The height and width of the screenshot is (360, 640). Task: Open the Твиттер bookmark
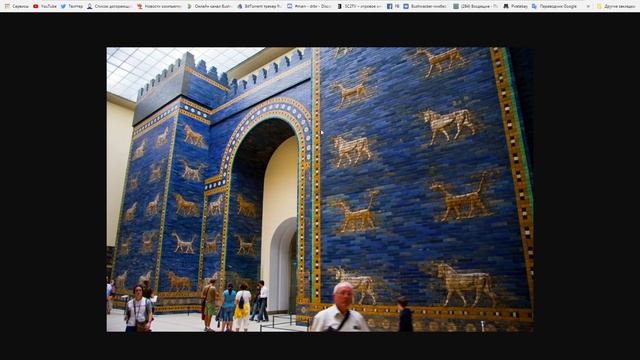tap(72, 6)
